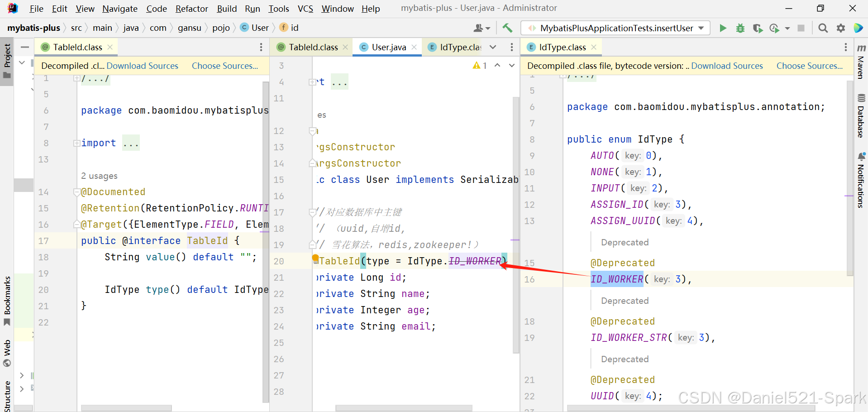
Task: Click the Stop run icon
Action: pyautogui.click(x=801, y=28)
